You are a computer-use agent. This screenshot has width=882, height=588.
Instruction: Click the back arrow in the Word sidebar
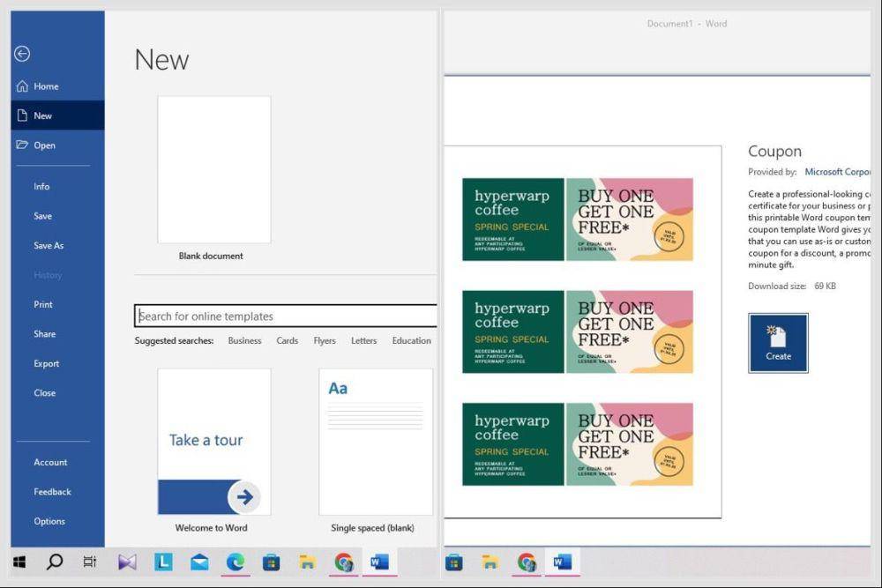pos(22,54)
